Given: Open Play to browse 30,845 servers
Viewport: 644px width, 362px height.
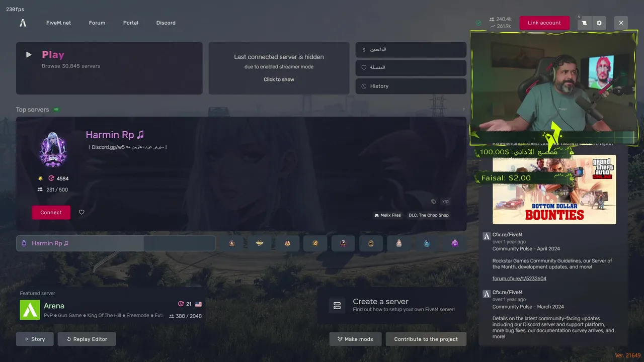Looking at the screenshot, I should coord(109,68).
